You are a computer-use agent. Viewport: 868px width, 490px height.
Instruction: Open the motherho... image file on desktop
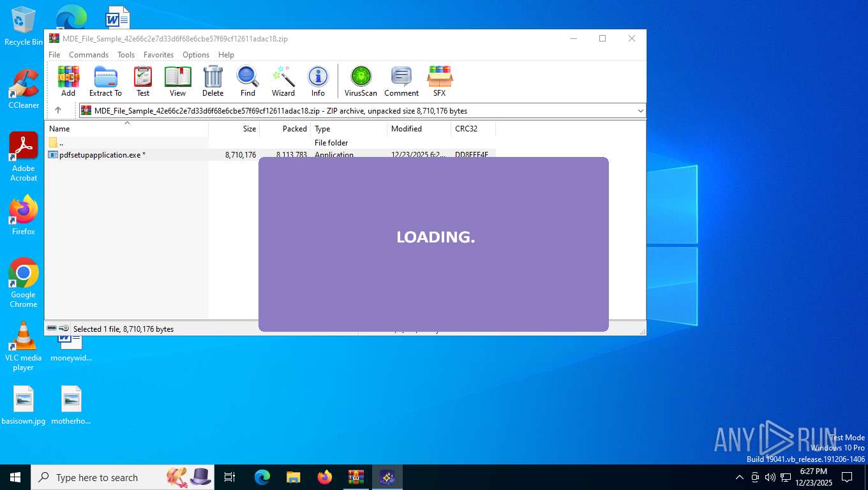71,405
